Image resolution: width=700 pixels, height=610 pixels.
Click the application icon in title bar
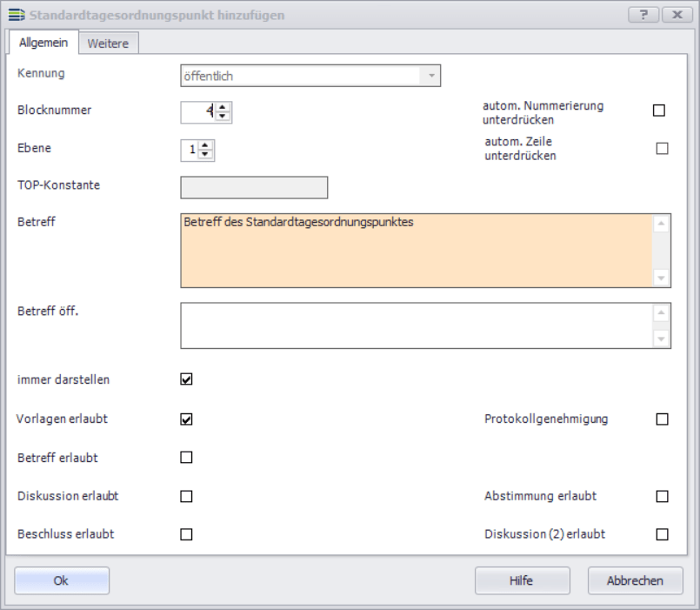pyautogui.click(x=16, y=16)
